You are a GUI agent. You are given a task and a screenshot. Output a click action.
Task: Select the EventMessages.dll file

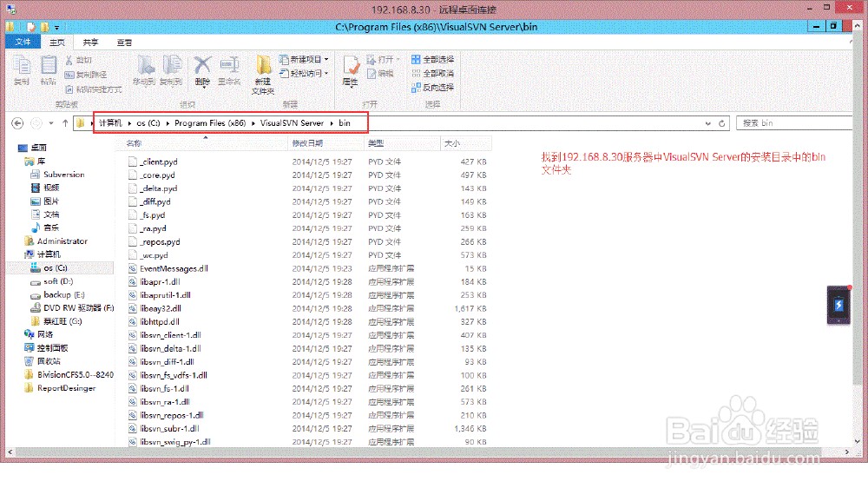pos(168,268)
